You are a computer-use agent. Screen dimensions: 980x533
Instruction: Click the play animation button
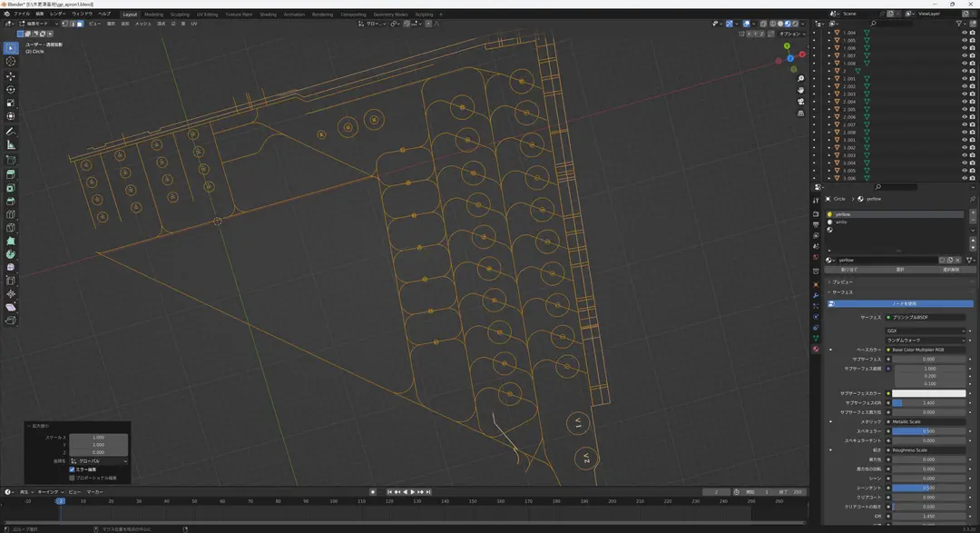(413, 492)
